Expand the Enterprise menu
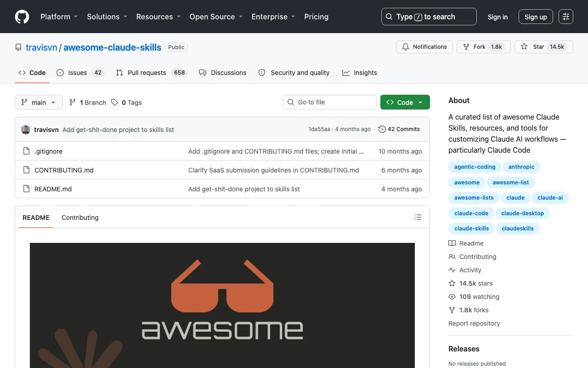The height and width of the screenshot is (368, 588). click(x=273, y=17)
